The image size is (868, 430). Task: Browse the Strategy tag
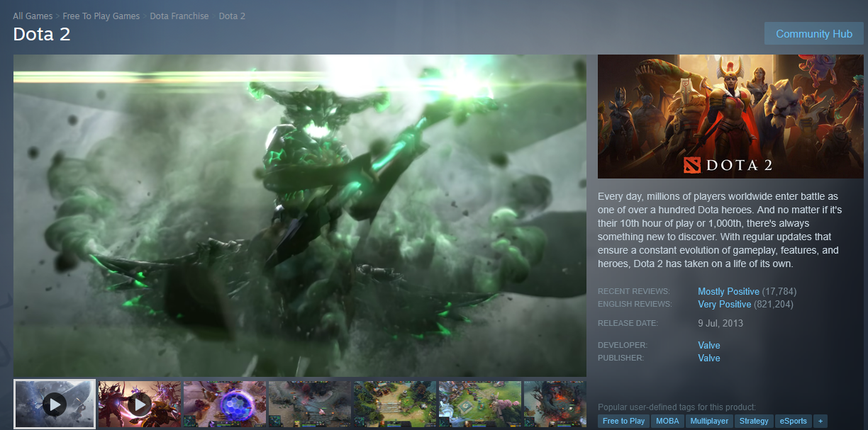click(753, 421)
